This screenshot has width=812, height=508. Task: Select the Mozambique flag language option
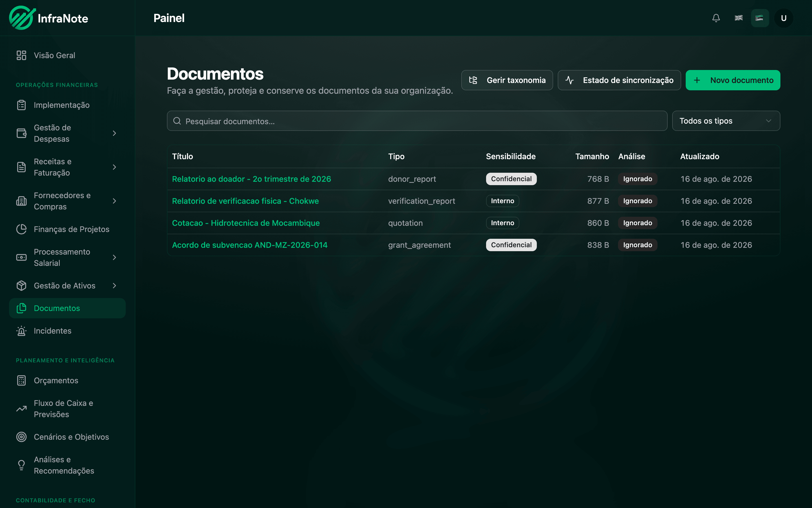(x=760, y=18)
